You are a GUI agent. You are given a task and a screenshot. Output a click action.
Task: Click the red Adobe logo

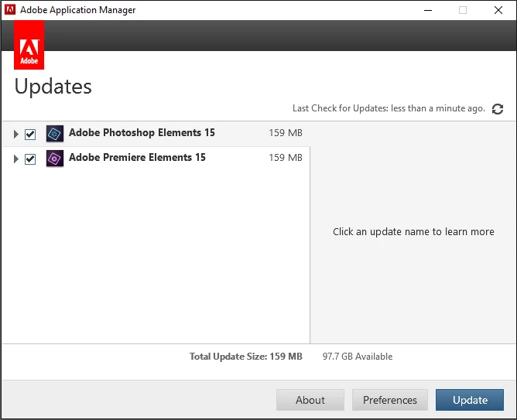tap(29, 45)
